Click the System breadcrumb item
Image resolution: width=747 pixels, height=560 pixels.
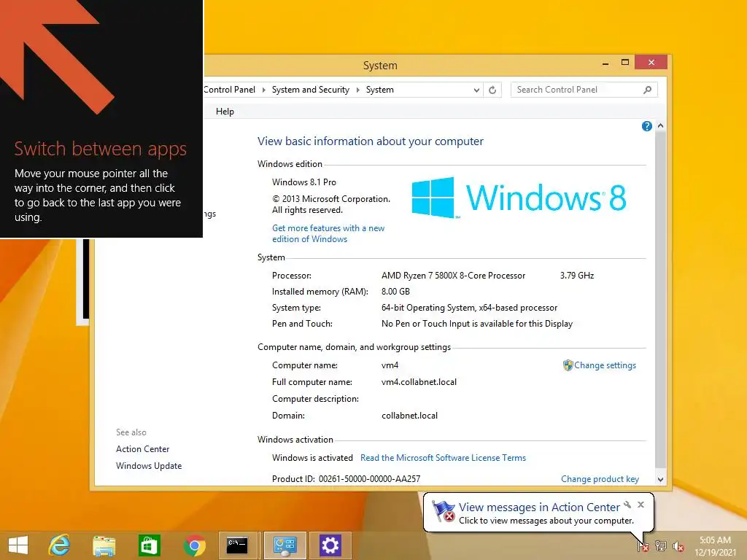[379, 90]
